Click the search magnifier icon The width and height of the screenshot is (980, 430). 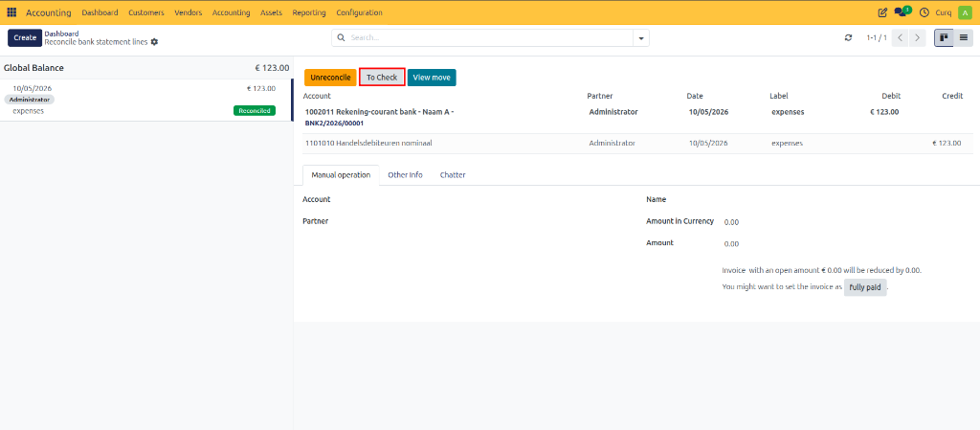tap(342, 37)
